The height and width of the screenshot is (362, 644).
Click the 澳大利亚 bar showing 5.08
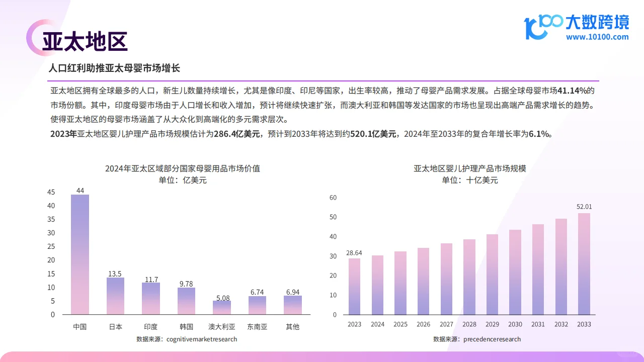[221, 308]
